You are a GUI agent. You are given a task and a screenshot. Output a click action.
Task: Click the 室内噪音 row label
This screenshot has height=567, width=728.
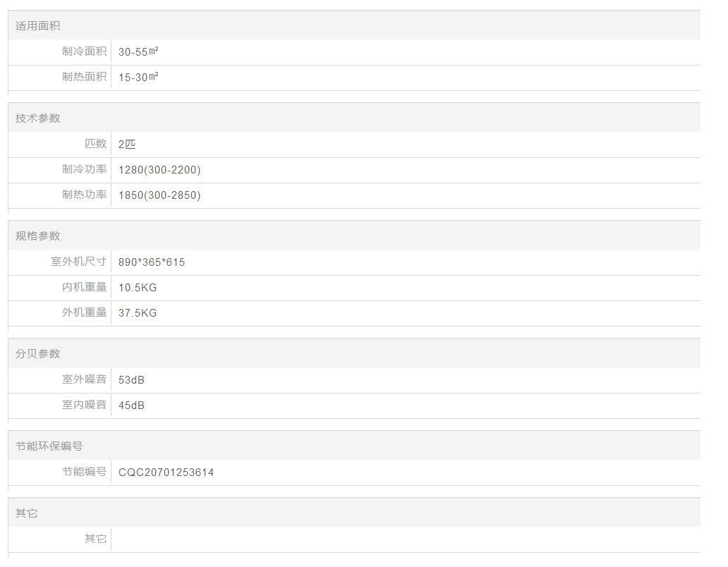pyautogui.click(x=84, y=406)
